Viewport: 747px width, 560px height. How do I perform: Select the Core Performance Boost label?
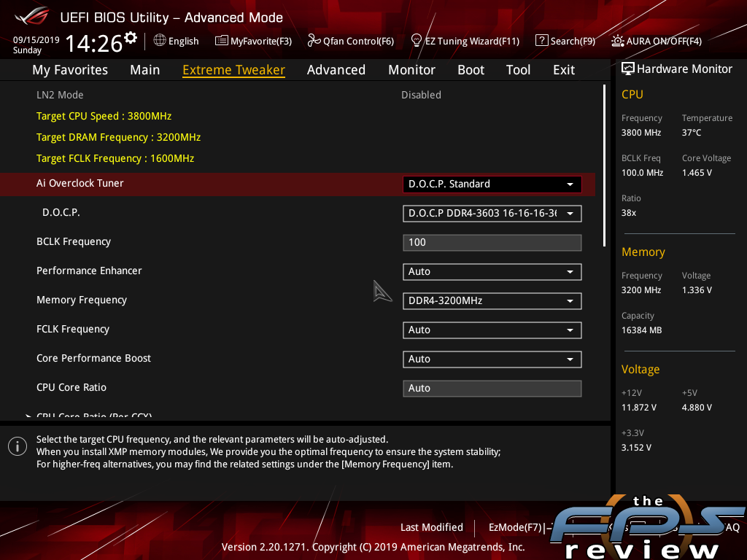[93, 358]
